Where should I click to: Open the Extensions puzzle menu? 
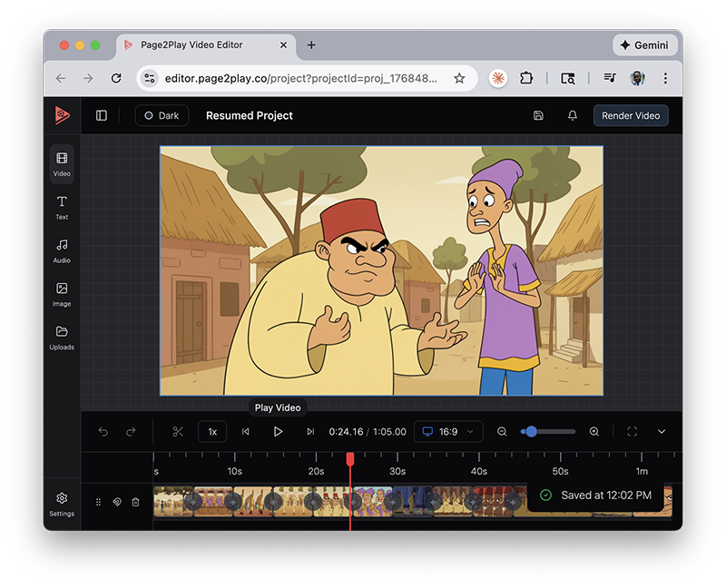[x=526, y=78]
